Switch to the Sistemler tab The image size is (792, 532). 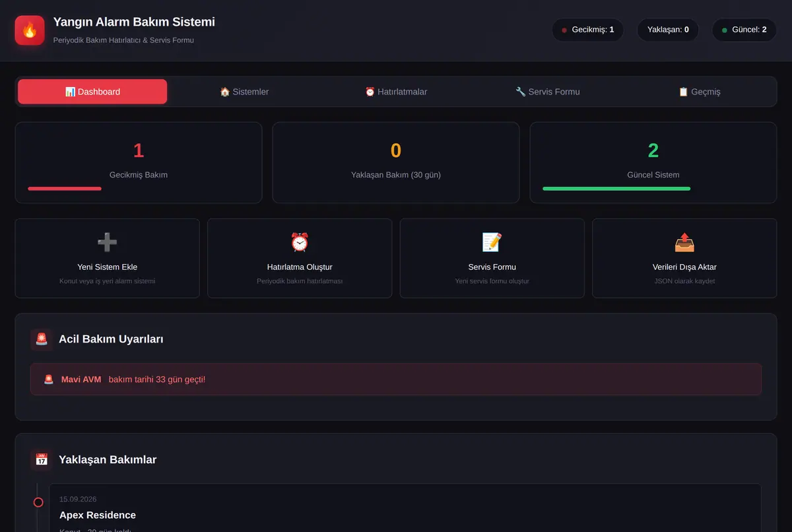[244, 92]
